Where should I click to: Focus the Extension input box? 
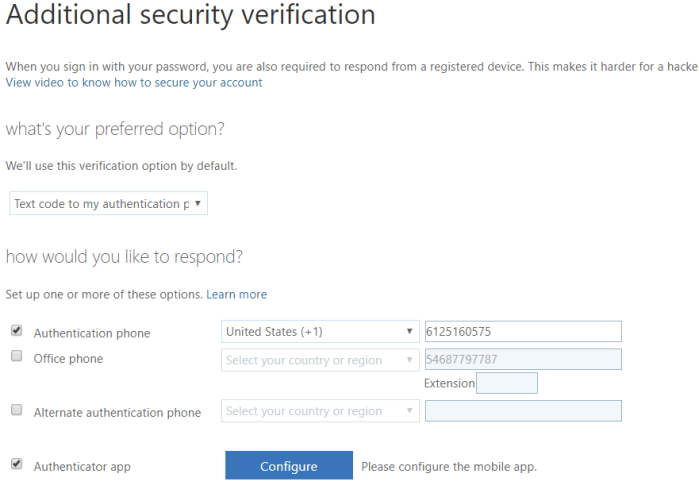[507, 383]
